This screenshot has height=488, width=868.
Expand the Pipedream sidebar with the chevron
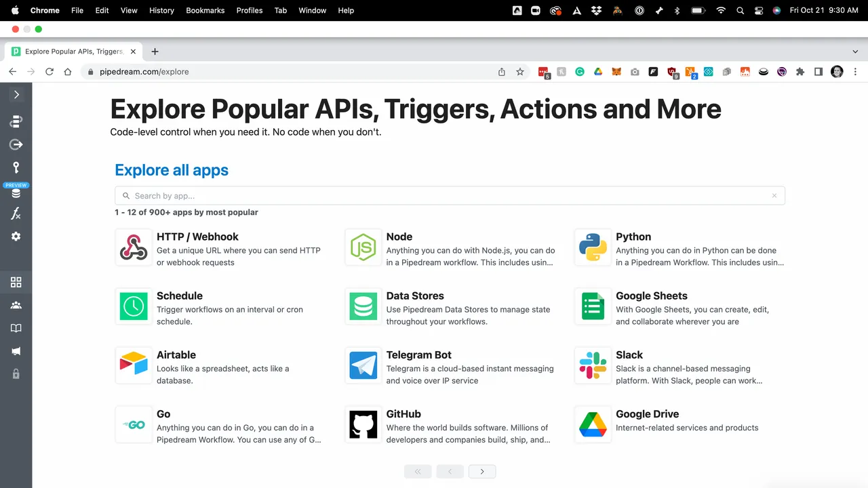pos(16,95)
